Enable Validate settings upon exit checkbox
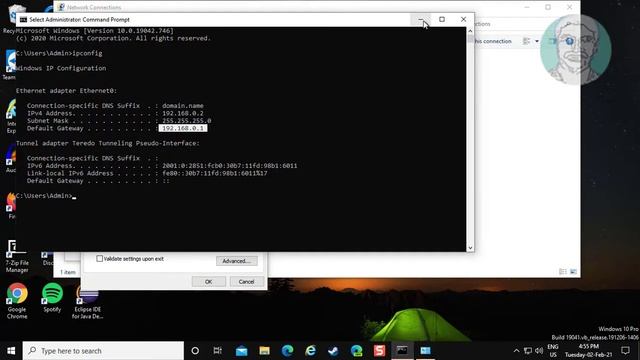 click(x=100, y=258)
